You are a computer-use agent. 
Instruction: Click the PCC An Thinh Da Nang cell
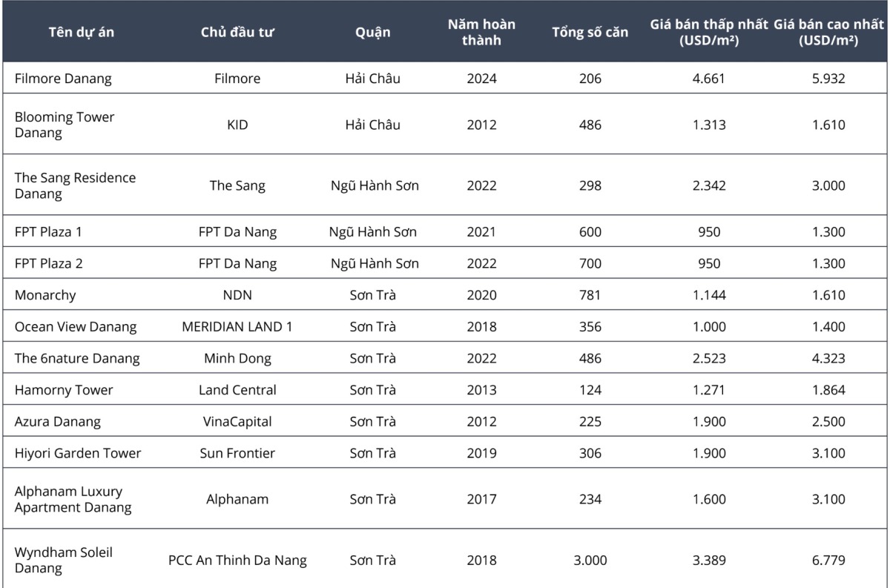(x=237, y=561)
